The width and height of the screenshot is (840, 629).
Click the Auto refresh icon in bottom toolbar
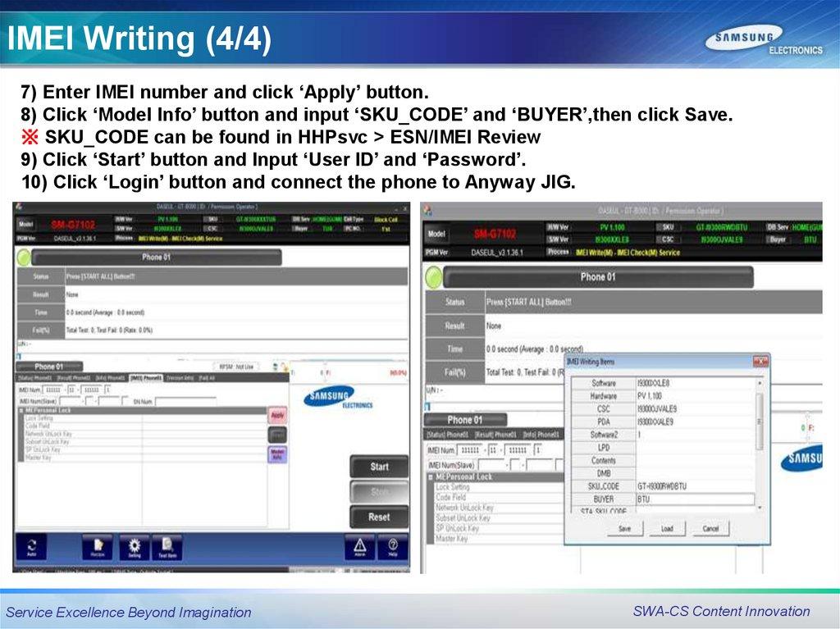tap(31, 546)
